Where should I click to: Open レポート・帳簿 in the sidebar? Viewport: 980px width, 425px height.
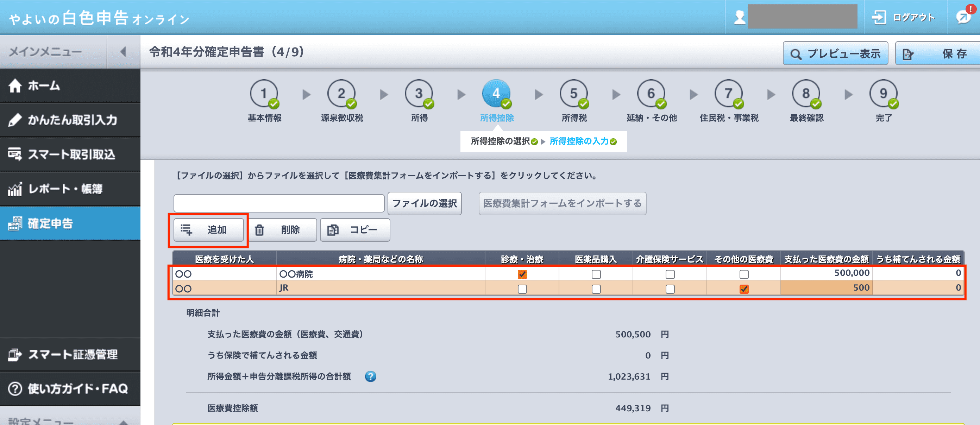point(70,189)
